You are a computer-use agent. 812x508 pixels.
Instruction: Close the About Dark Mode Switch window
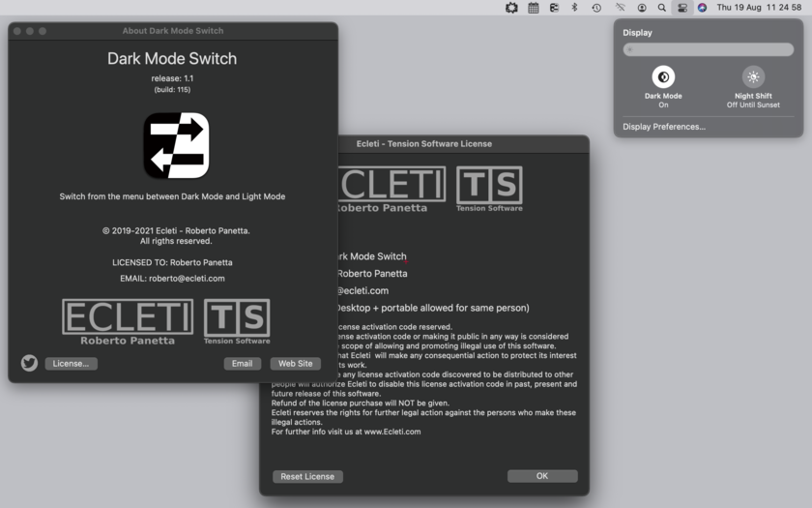(17, 31)
